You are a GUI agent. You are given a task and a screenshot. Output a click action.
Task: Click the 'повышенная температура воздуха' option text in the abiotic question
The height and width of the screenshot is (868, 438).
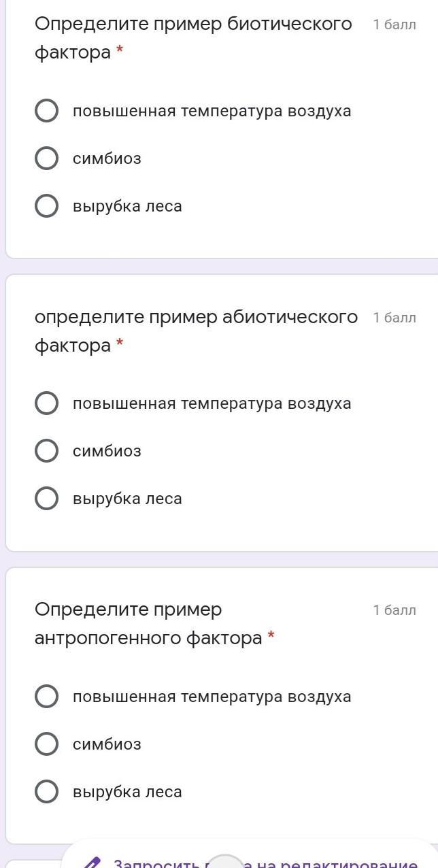pos(212,403)
